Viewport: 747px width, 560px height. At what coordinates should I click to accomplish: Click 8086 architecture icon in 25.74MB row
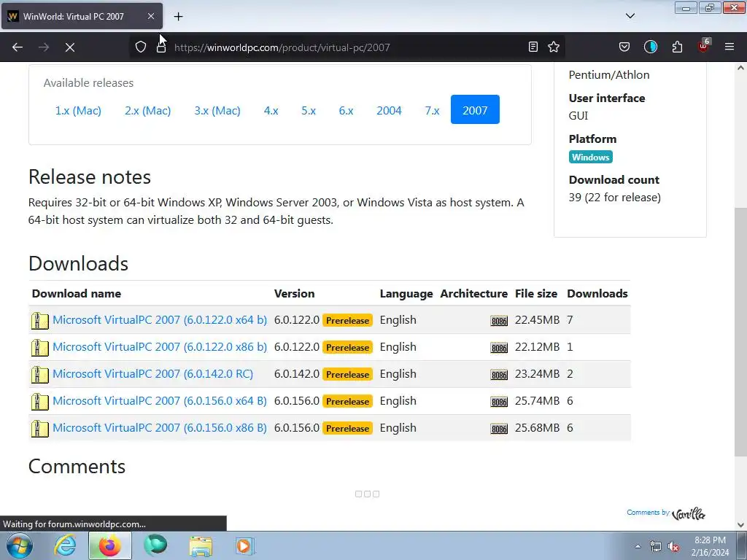click(x=499, y=402)
